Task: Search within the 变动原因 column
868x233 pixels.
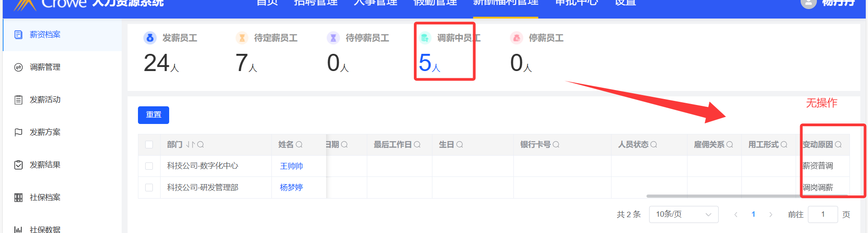Action: coord(838,145)
